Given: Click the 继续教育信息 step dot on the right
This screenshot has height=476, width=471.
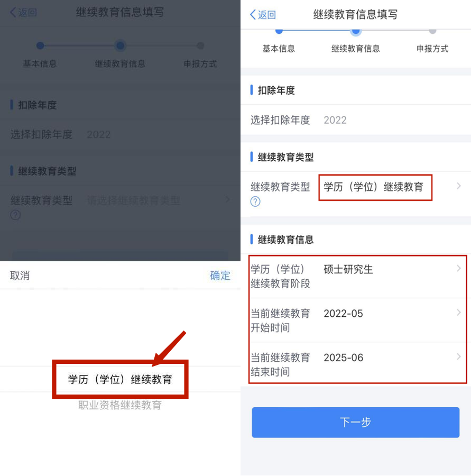Looking at the screenshot, I should tap(356, 31).
